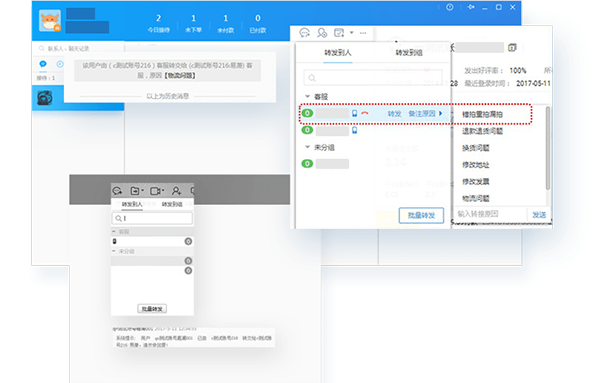
Task: Select the blue chat bubble sessions tab
Action: pos(43,64)
